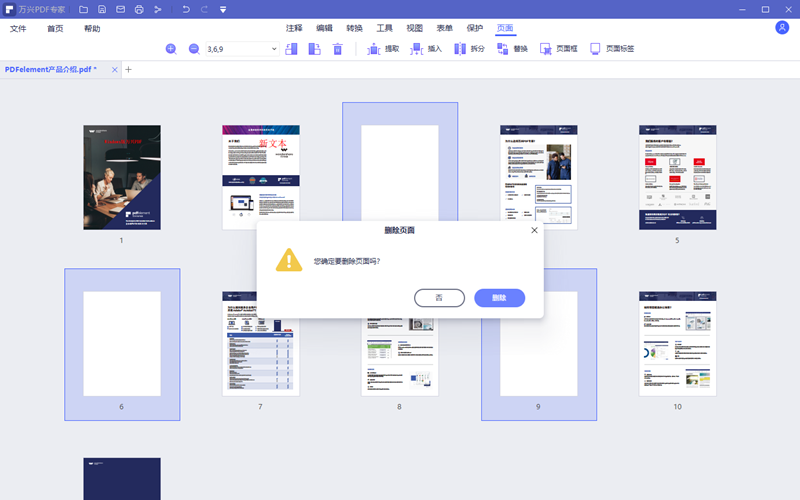800x500 pixels.
Task: Open the 页面框 page box tool
Action: click(558, 48)
